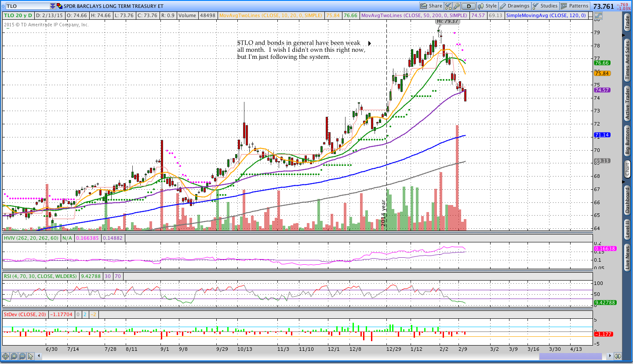This screenshot has width=633, height=364.
Task: Open the TLO symbol dropdown arrow
Action: pos(53,6)
